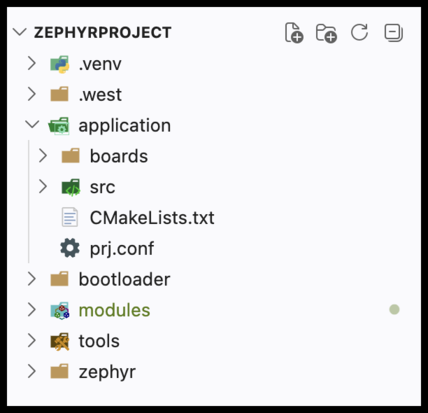Click the modules folder icon
Viewport: 428px width, 413px height.
[60, 311]
